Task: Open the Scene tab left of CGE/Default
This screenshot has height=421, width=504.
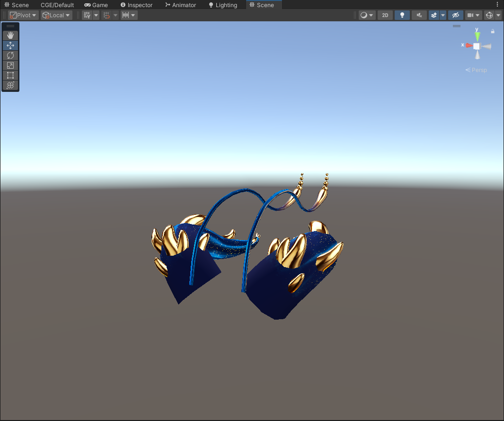Action: 17,5
